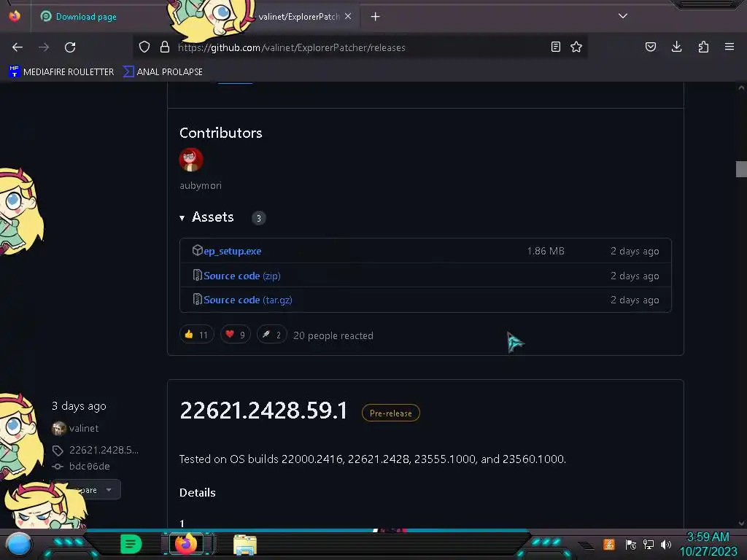This screenshot has height=560, width=747.
Task: Open the 22621.2428.59.1 release title
Action: click(264, 411)
